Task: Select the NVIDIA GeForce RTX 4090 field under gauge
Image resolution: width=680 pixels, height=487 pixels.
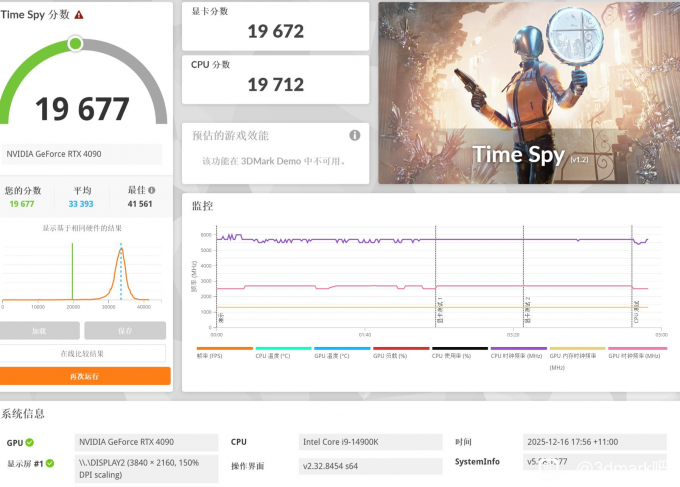Action: (x=82, y=154)
